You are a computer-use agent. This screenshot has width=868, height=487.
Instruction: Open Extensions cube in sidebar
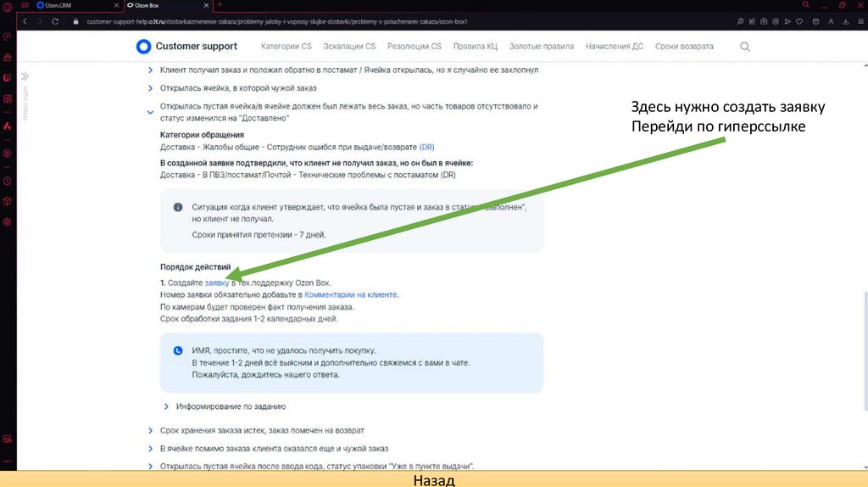[x=7, y=201]
